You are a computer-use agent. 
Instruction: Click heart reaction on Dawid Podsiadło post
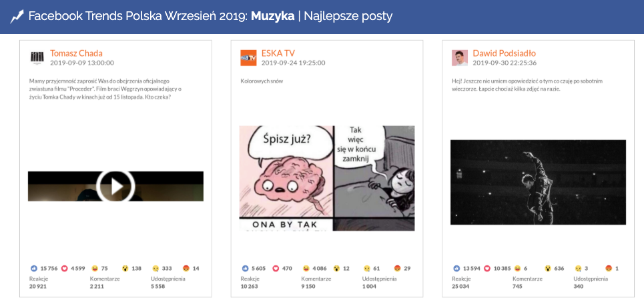pyautogui.click(x=487, y=269)
